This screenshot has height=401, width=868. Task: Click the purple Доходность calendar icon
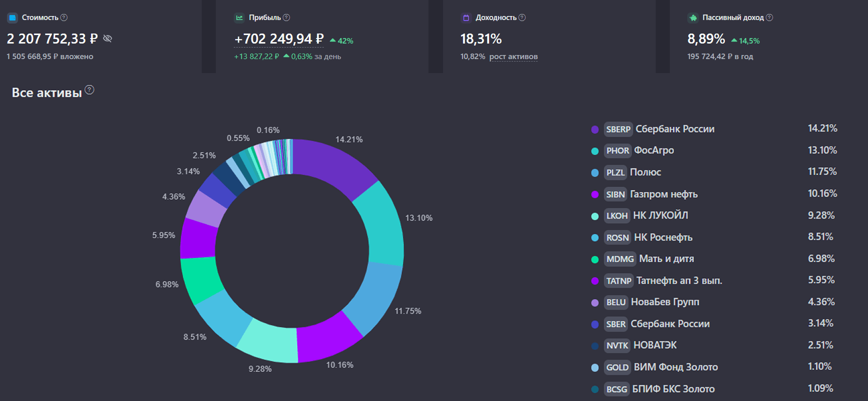[466, 18]
